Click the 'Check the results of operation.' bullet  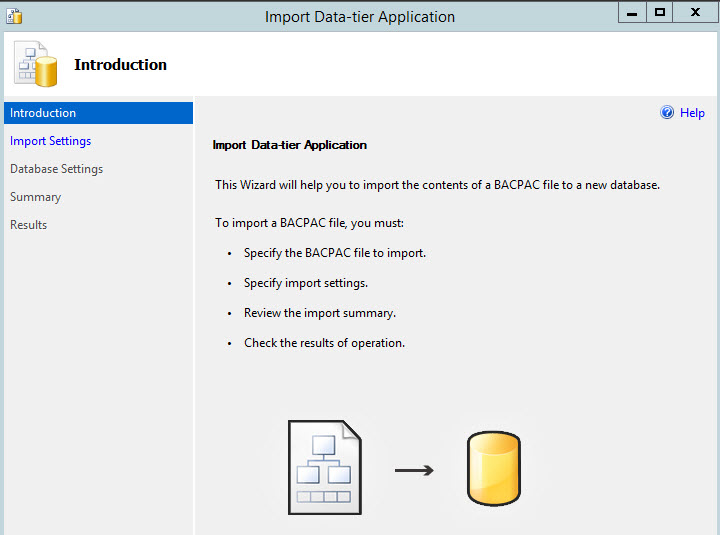[x=324, y=343]
